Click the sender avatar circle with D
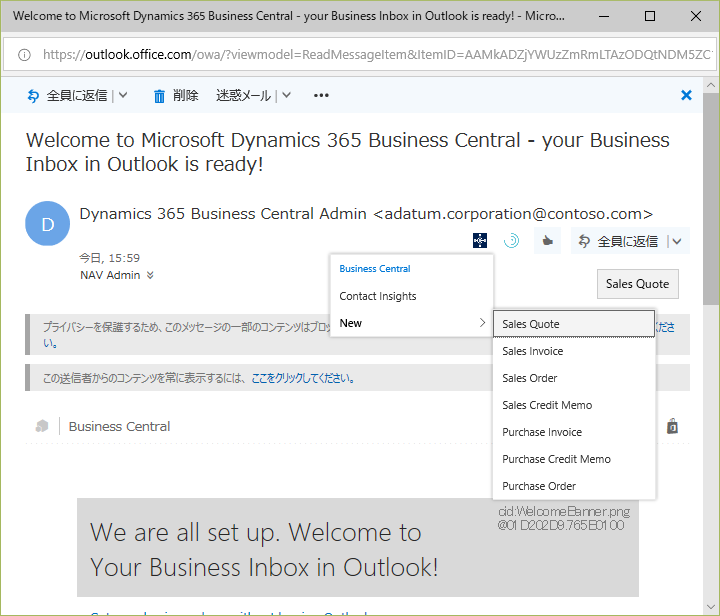Image resolution: width=720 pixels, height=616 pixels. 48,225
